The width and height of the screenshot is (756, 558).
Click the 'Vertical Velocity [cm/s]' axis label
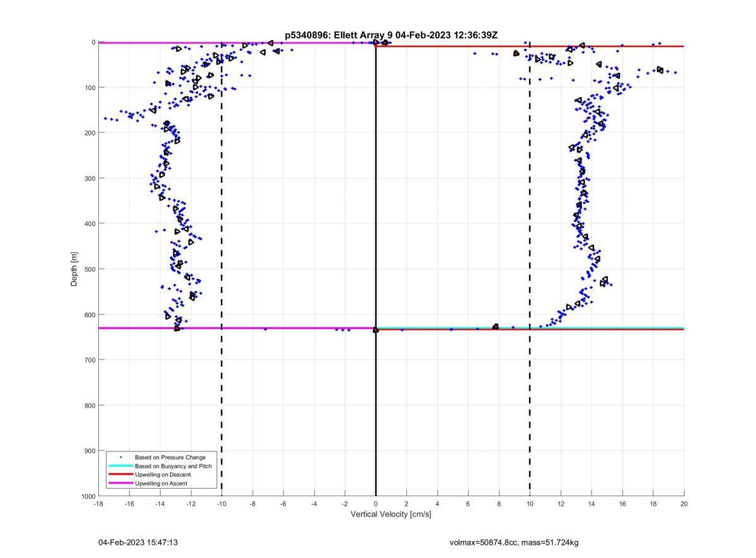tap(391, 514)
